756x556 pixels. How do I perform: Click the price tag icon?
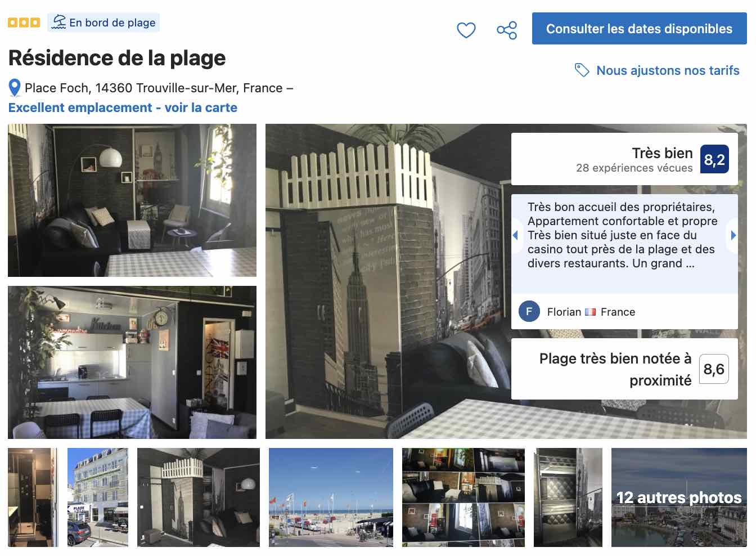point(582,70)
